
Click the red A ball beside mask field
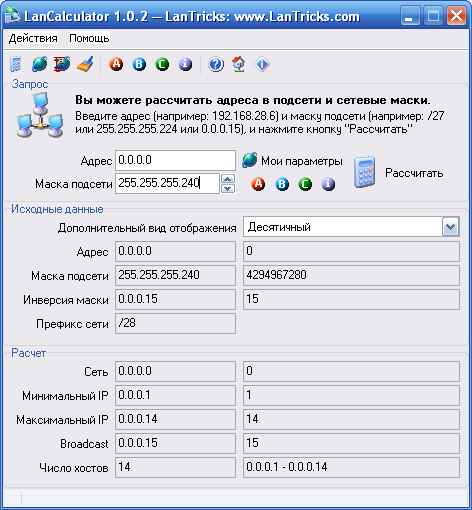click(x=258, y=184)
